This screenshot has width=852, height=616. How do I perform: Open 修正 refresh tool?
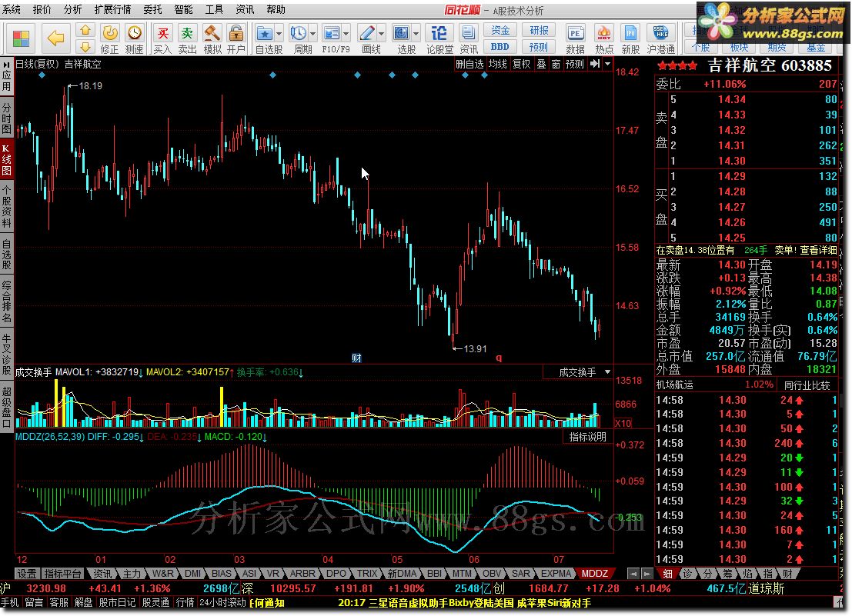click(110, 39)
